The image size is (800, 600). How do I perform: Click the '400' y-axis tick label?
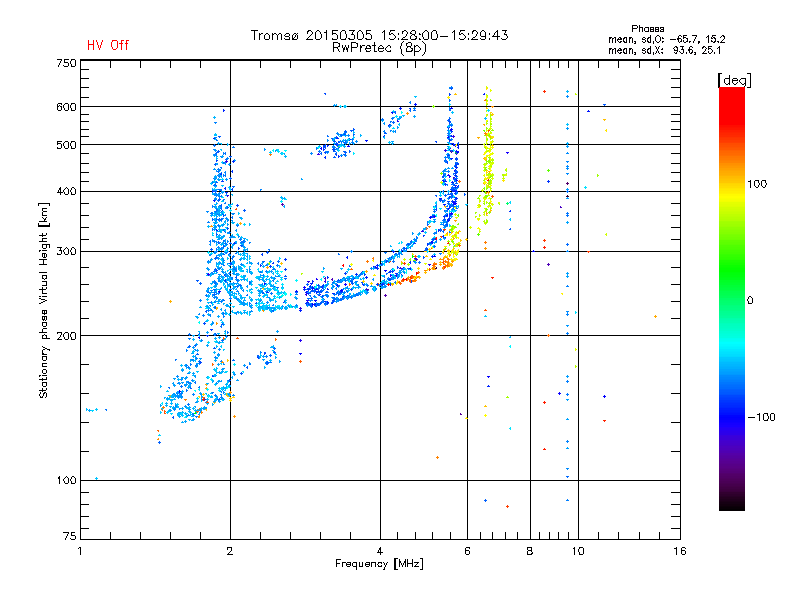66,191
